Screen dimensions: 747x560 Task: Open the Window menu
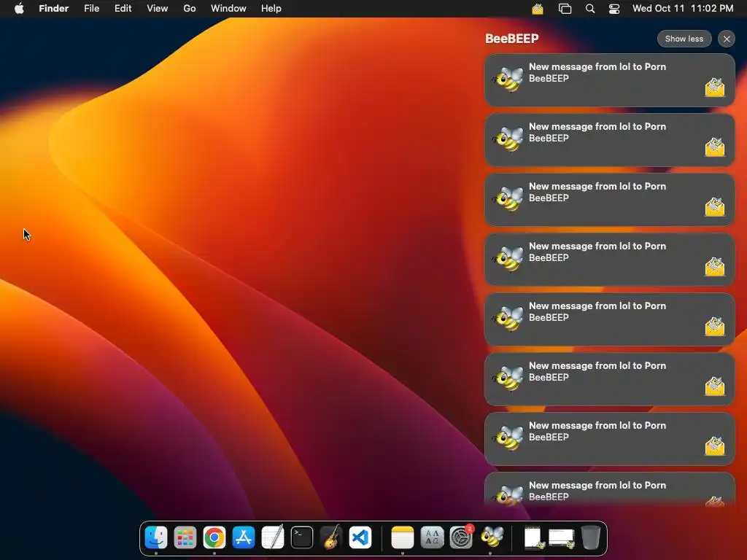click(228, 9)
